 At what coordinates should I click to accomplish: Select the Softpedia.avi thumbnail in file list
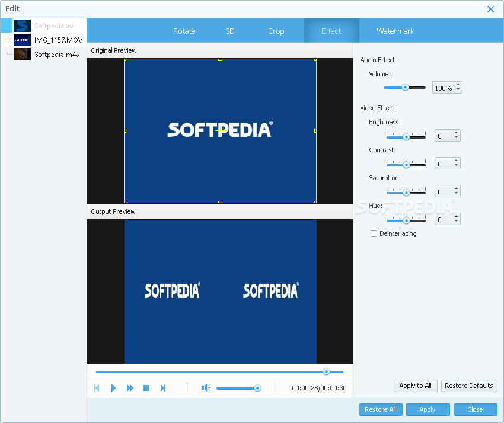pos(23,26)
